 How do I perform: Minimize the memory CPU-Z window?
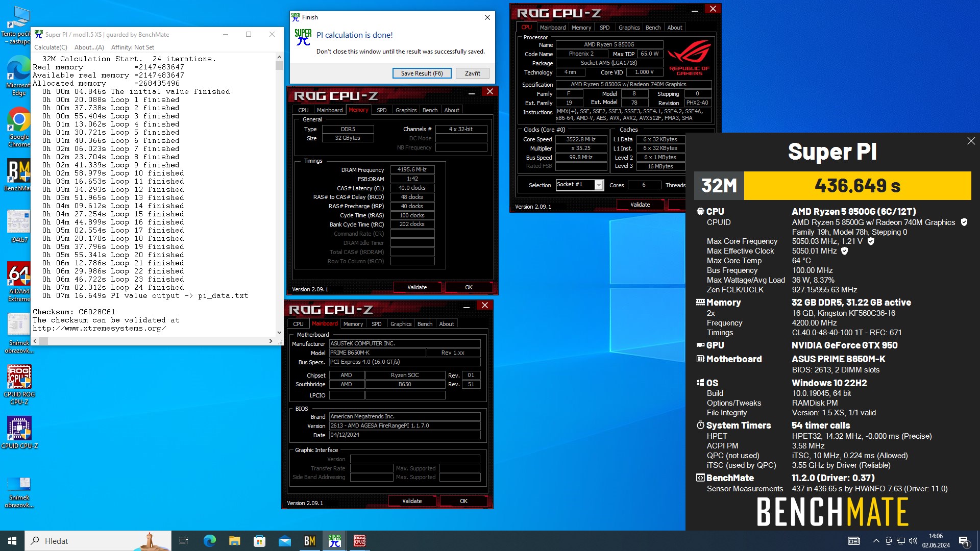[x=471, y=93]
